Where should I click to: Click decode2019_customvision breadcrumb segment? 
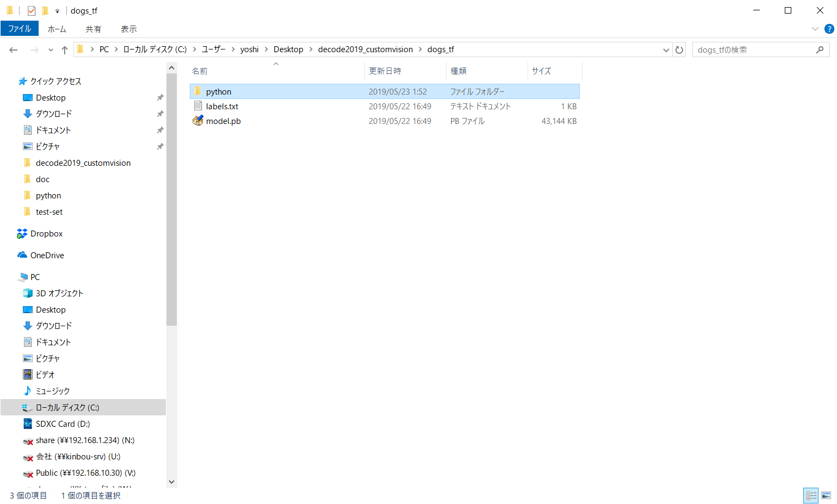(365, 49)
